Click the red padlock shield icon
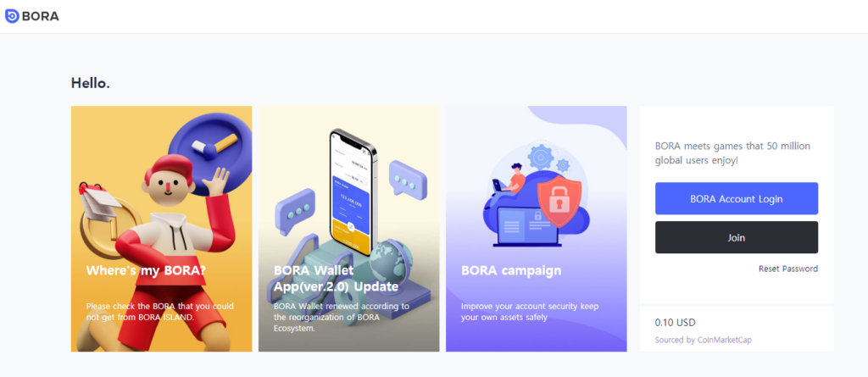This screenshot has width=868, height=377. pos(559,202)
